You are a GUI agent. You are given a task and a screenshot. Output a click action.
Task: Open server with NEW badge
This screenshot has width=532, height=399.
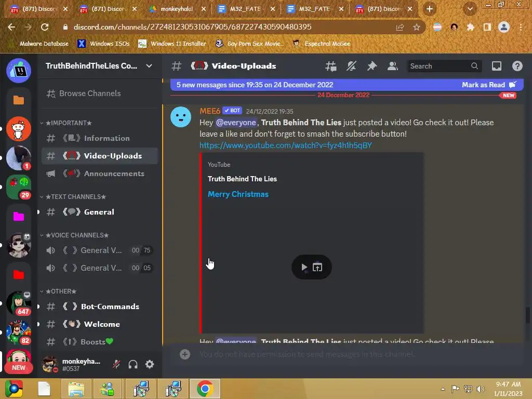pyautogui.click(x=19, y=362)
